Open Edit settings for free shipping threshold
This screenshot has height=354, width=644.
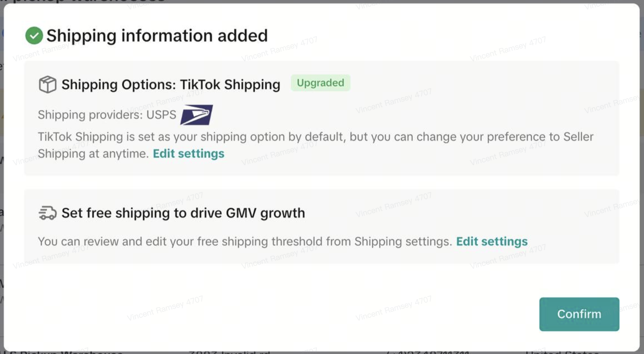[492, 241]
